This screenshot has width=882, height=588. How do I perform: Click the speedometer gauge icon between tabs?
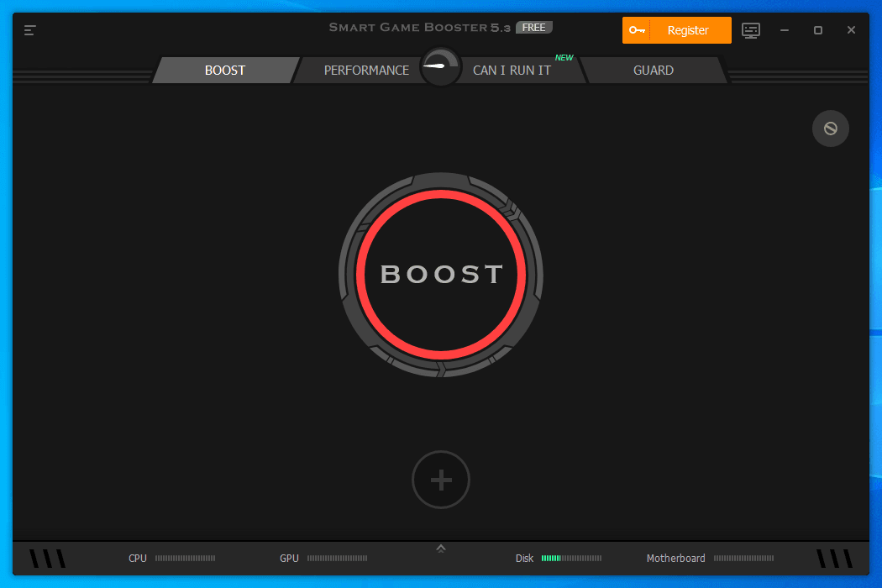coord(441,66)
